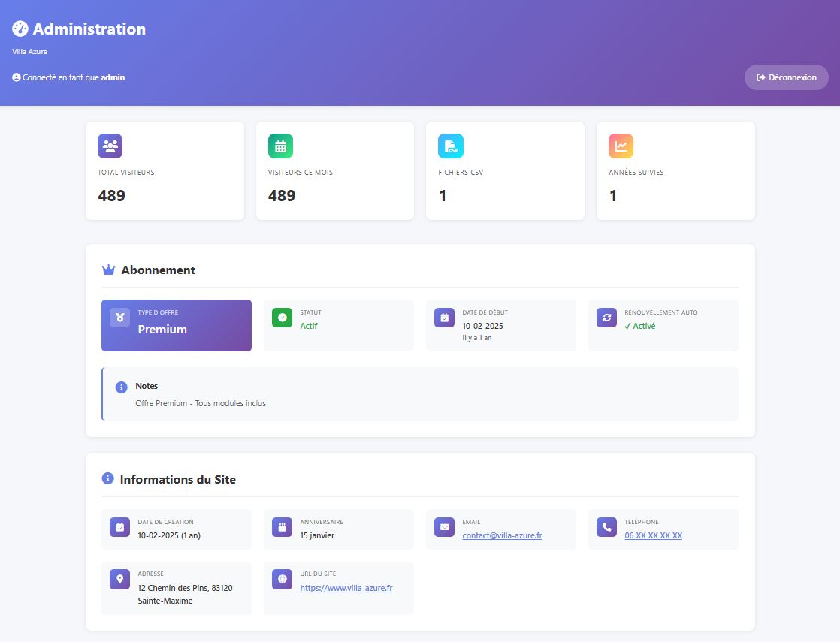Click the Anniversaire cake icon
Image resolution: width=840 pixels, height=642 pixels.
[x=282, y=527]
